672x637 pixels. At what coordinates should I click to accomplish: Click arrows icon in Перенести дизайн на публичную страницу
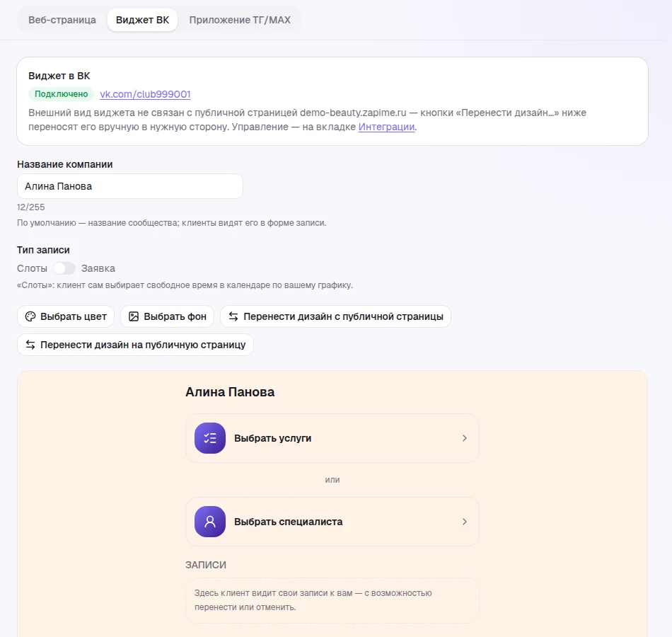(30, 345)
